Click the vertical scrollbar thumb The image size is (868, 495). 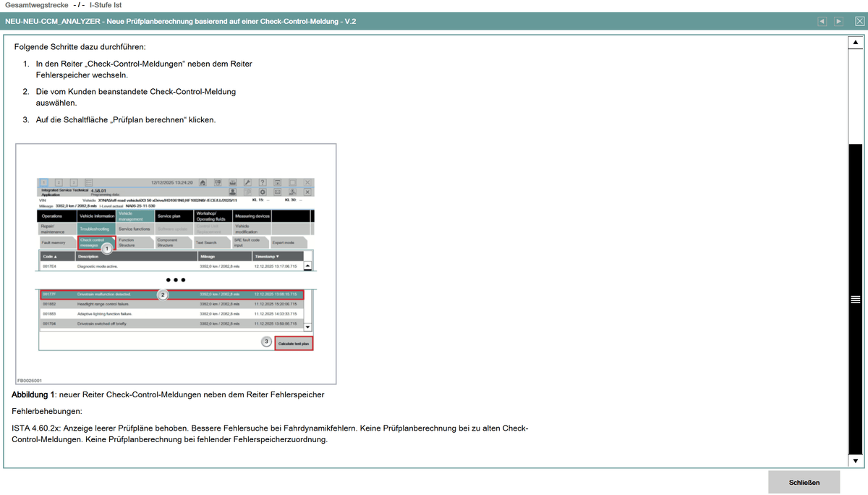click(x=856, y=299)
